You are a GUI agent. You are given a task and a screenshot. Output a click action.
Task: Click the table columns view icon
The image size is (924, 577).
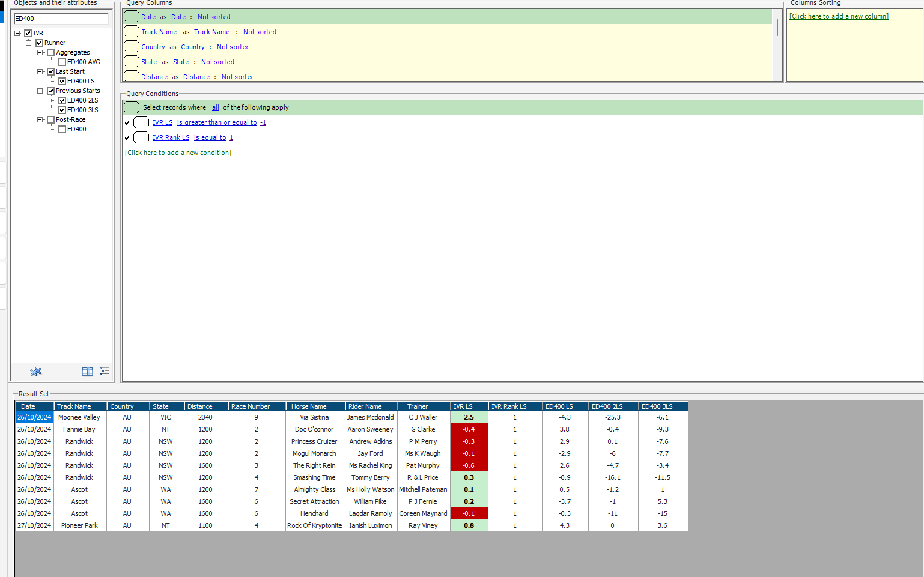pyautogui.click(x=87, y=372)
